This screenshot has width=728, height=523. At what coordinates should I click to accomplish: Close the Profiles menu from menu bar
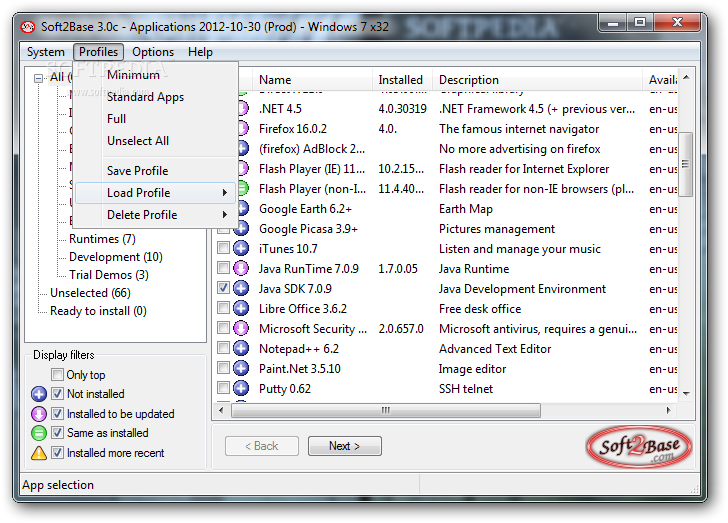click(x=98, y=52)
